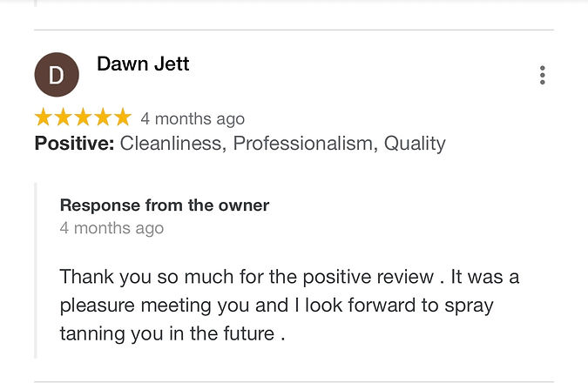Viewport: 588px width, 383px height.
Task: Click the owner's response "4 months ago" timestamp
Action: (112, 228)
